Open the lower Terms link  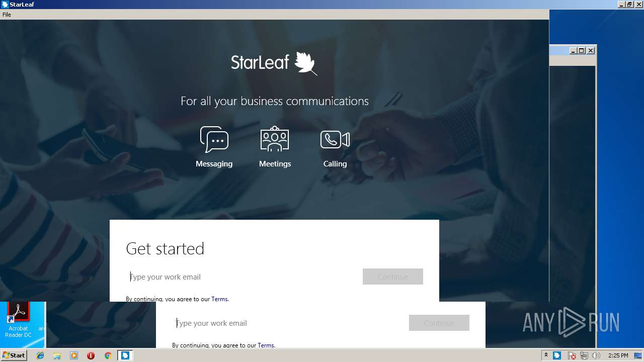(x=266, y=345)
